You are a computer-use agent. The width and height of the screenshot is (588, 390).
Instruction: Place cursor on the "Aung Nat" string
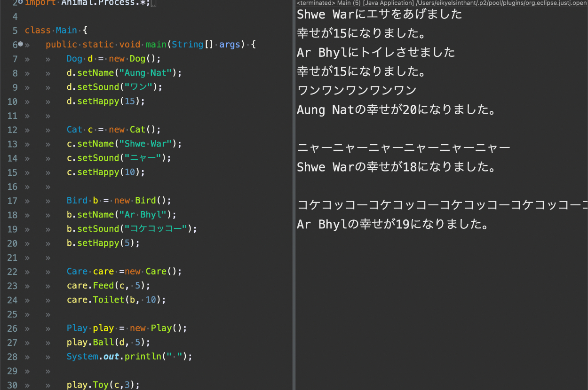pyautogui.click(x=148, y=73)
